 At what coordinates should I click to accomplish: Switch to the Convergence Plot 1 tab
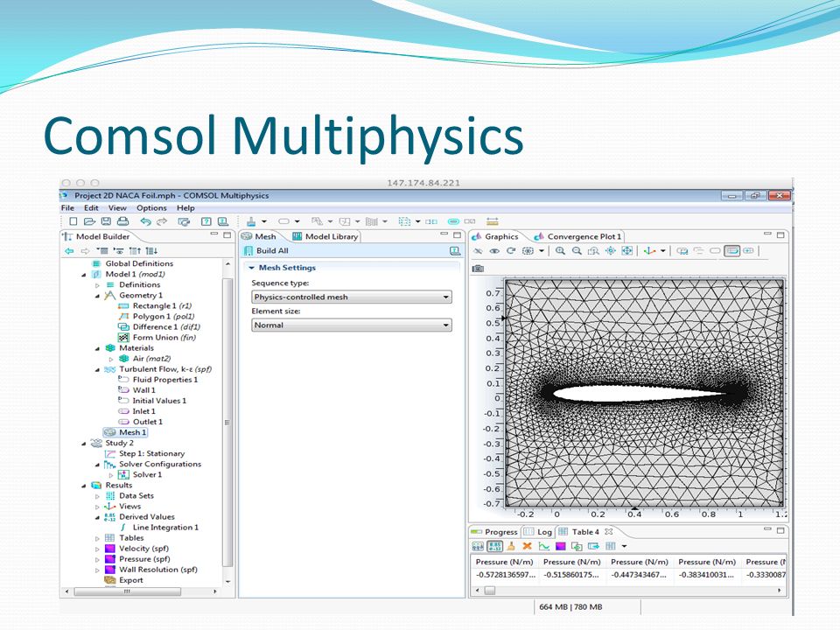(x=578, y=236)
